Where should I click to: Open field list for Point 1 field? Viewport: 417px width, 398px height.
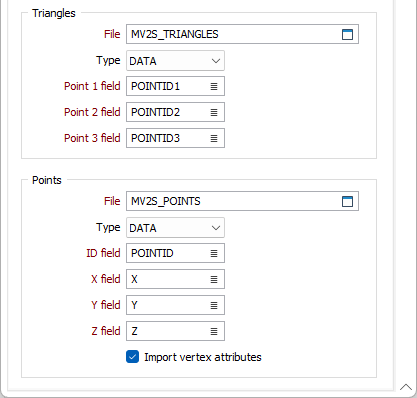pos(214,86)
